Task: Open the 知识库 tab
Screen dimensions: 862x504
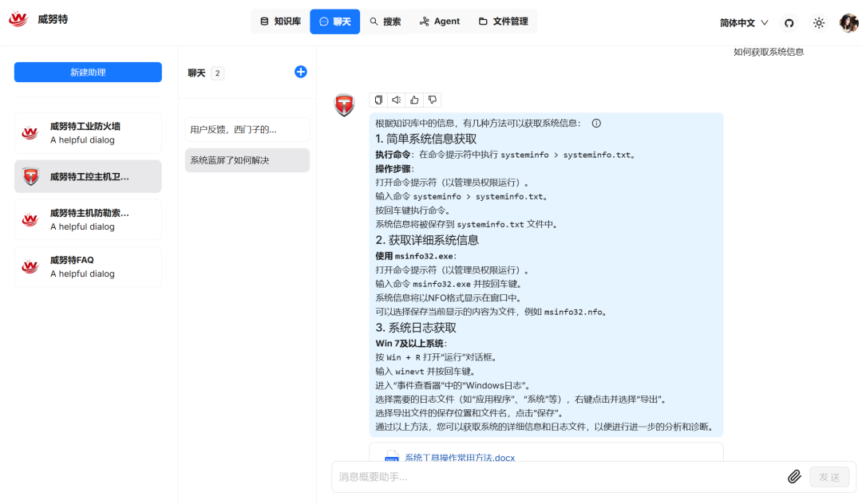Action: (x=280, y=22)
